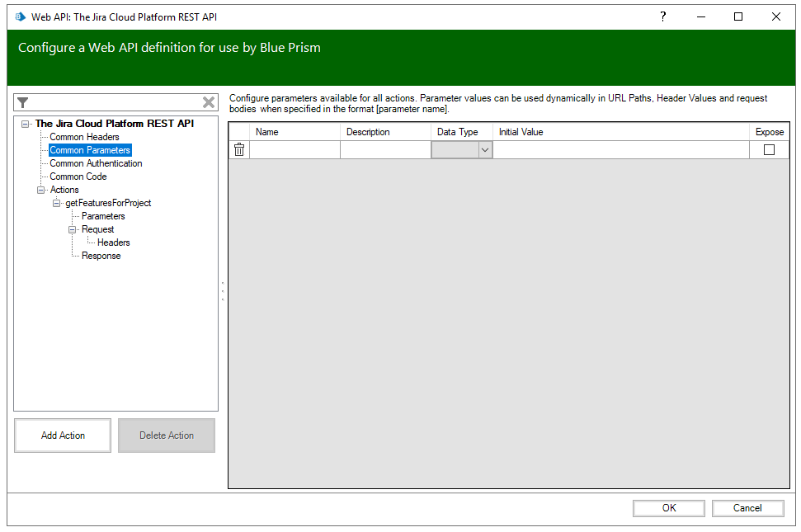Collapse The Jira Cloud Platform REST API node

[26, 124]
